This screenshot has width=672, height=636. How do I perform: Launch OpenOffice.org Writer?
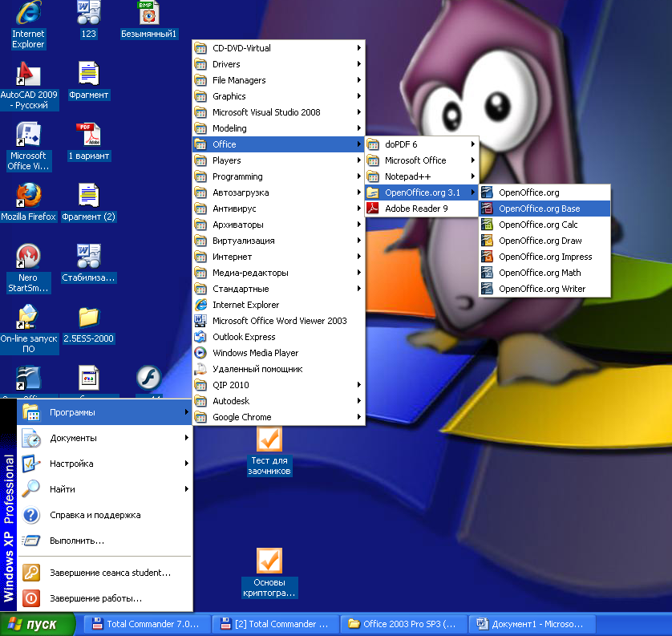tap(544, 289)
